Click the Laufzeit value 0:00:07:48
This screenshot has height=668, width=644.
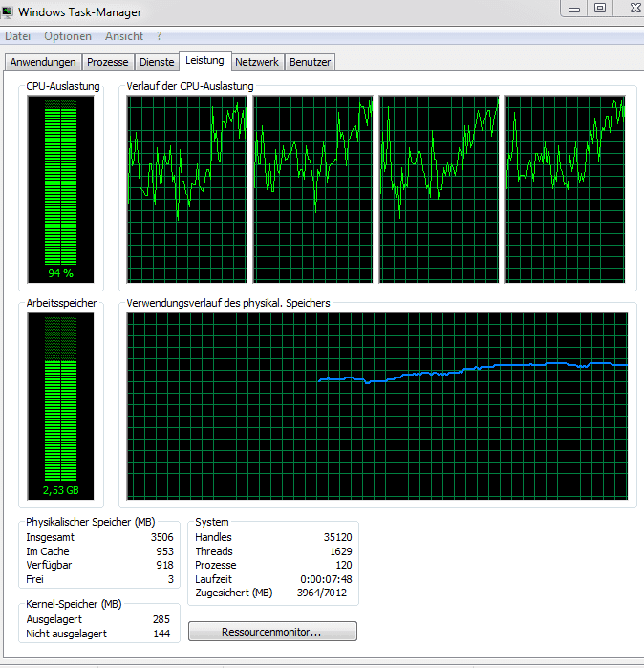tap(326, 579)
